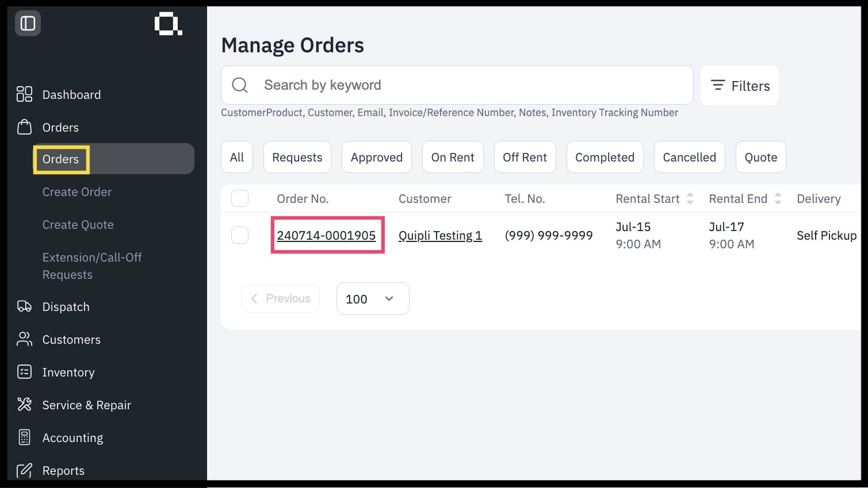868x488 pixels.
Task: Click the phone number (999) 999-9999
Action: (549, 235)
